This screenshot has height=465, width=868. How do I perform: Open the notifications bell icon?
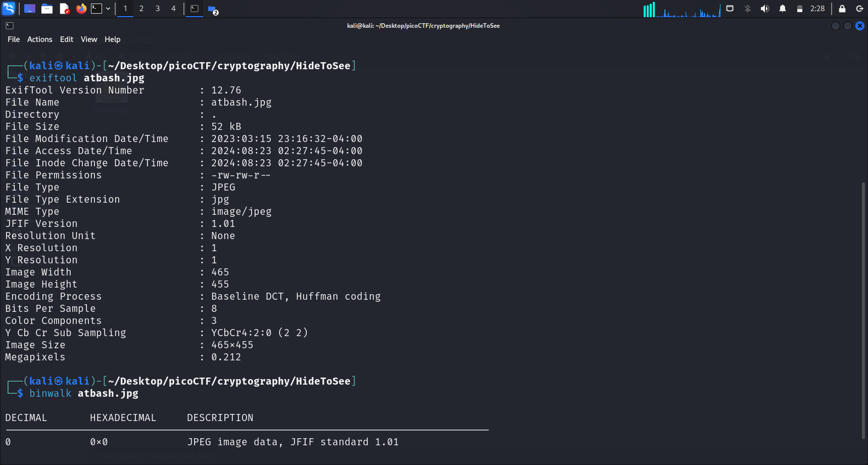[782, 9]
